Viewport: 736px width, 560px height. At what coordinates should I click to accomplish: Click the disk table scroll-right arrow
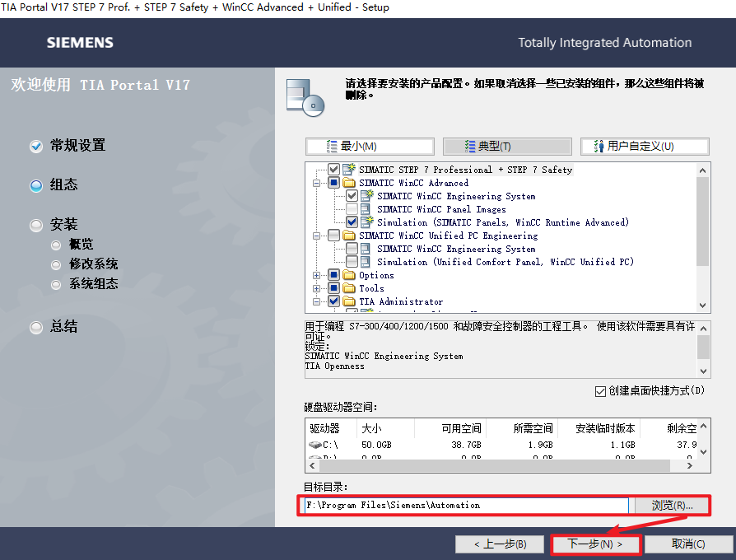690,465
